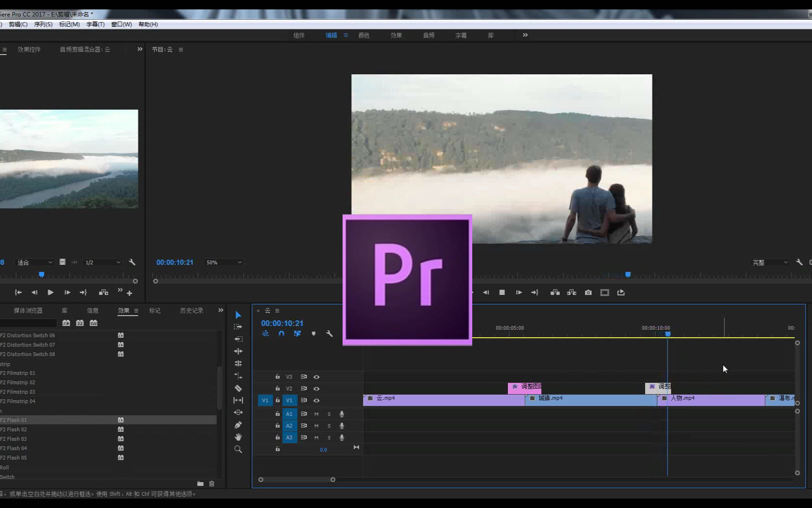
Task: Open program monitor panel menu
Action: (181, 49)
